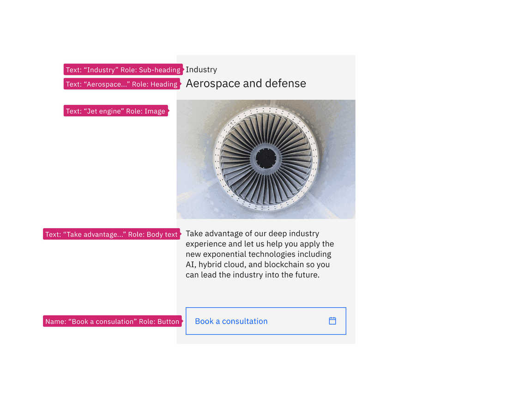Screen dimensions: 532x399
Task: Click the arrow tip of the Heading annotation
Action: 181,84
